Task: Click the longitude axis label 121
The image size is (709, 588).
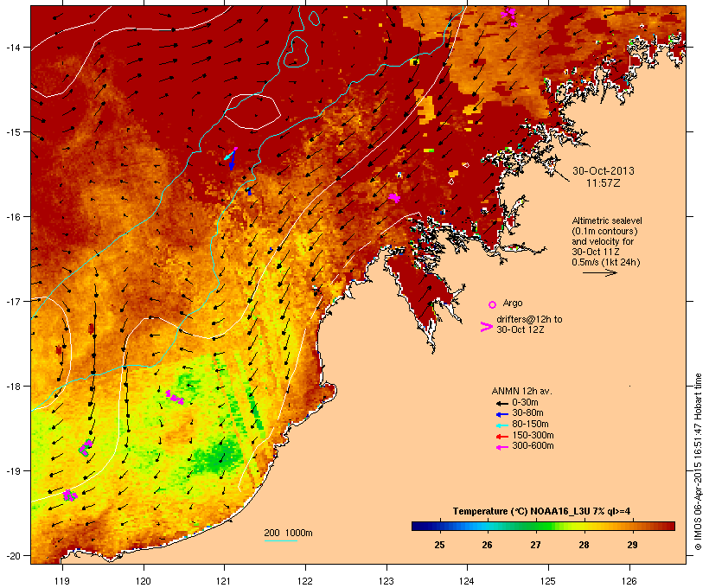Action: (x=224, y=581)
